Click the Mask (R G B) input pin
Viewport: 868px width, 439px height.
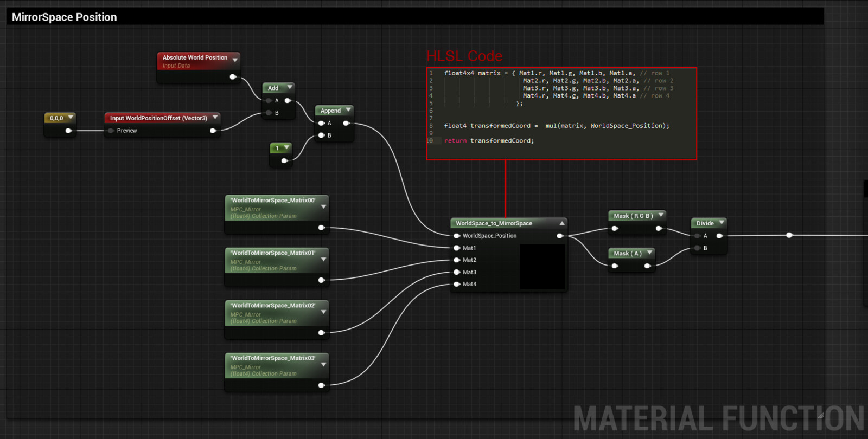(x=615, y=228)
